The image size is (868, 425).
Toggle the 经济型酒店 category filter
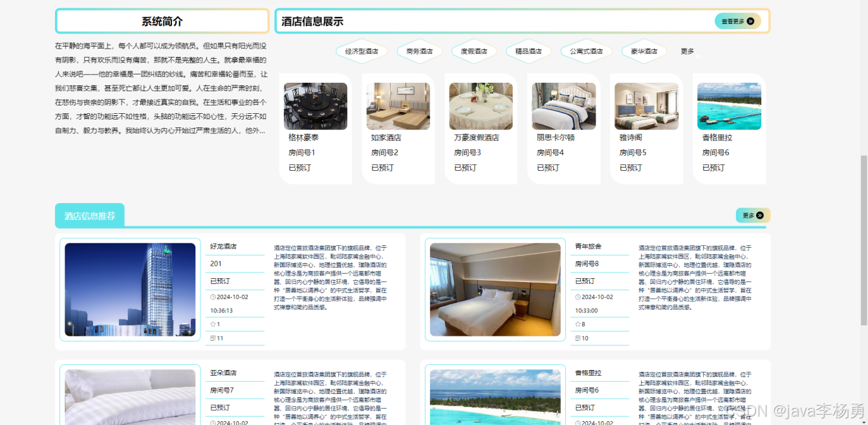pyautogui.click(x=361, y=51)
